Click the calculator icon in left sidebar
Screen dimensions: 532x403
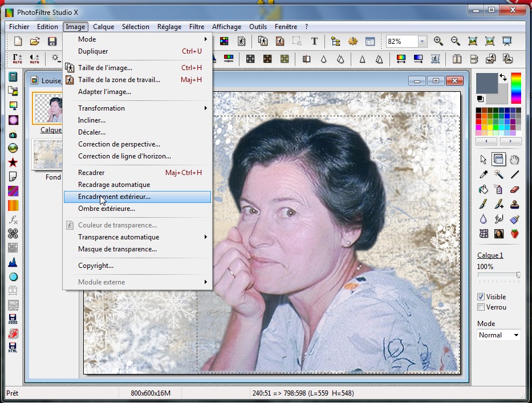click(13, 76)
